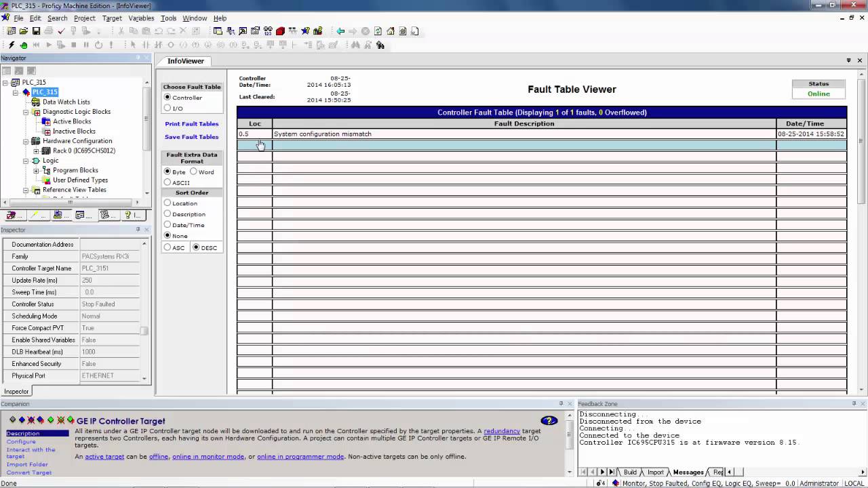868x488 pixels.
Task: Open the Companion help question-mark icon
Action: 549,421
